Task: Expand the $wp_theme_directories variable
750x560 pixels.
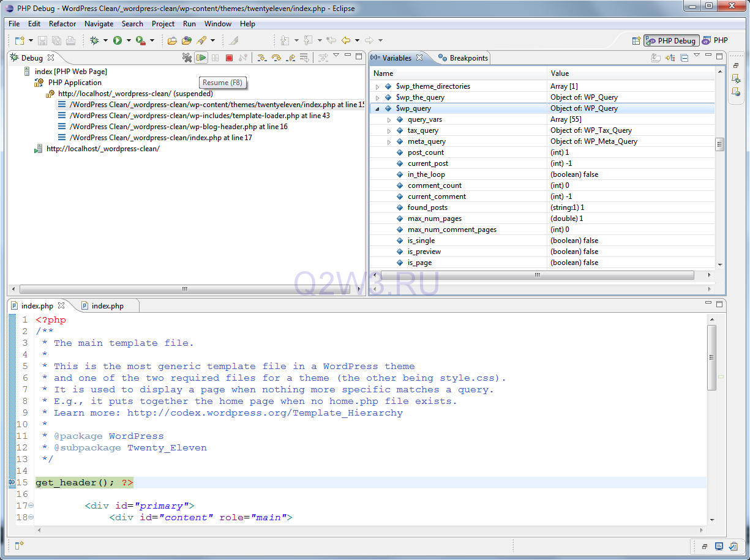Action: [377, 86]
